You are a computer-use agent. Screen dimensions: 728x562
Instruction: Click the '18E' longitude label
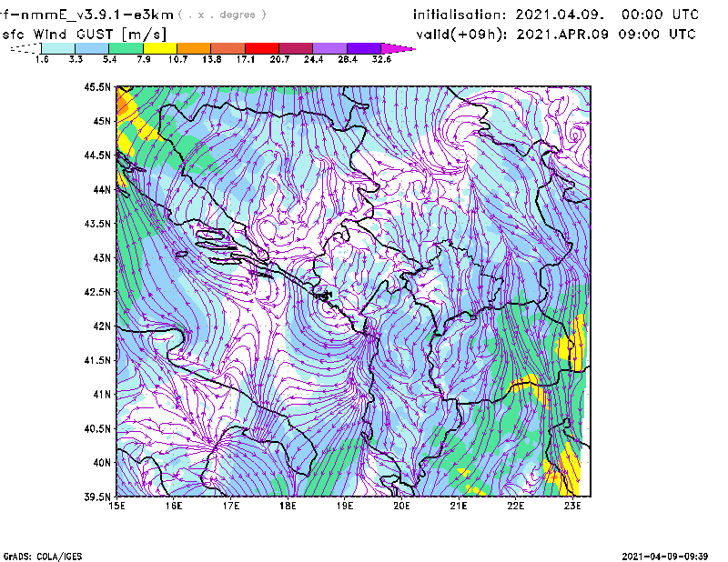coord(288,506)
